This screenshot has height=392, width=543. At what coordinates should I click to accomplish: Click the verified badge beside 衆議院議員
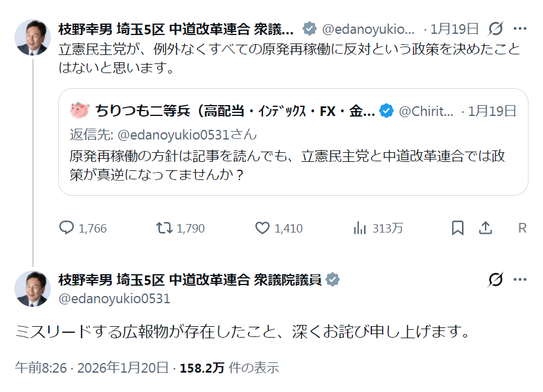tap(333, 280)
